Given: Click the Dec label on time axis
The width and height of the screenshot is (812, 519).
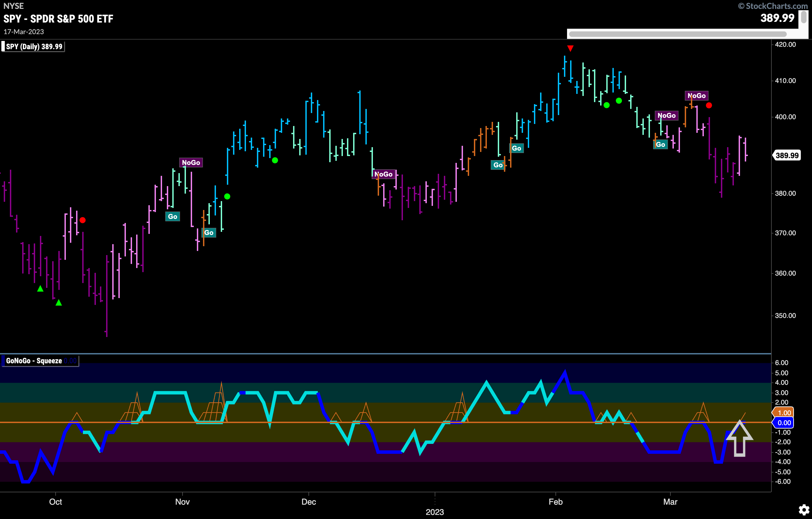Looking at the screenshot, I should tap(309, 502).
